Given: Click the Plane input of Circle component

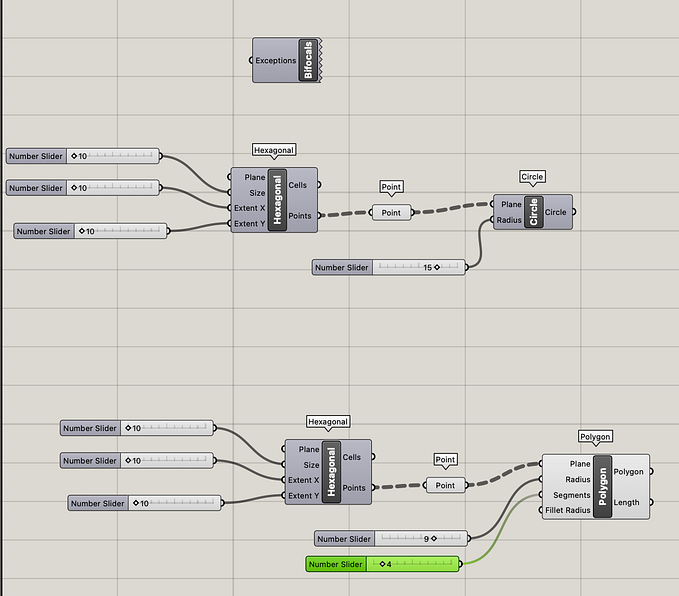Looking at the screenshot, I should 511,204.
